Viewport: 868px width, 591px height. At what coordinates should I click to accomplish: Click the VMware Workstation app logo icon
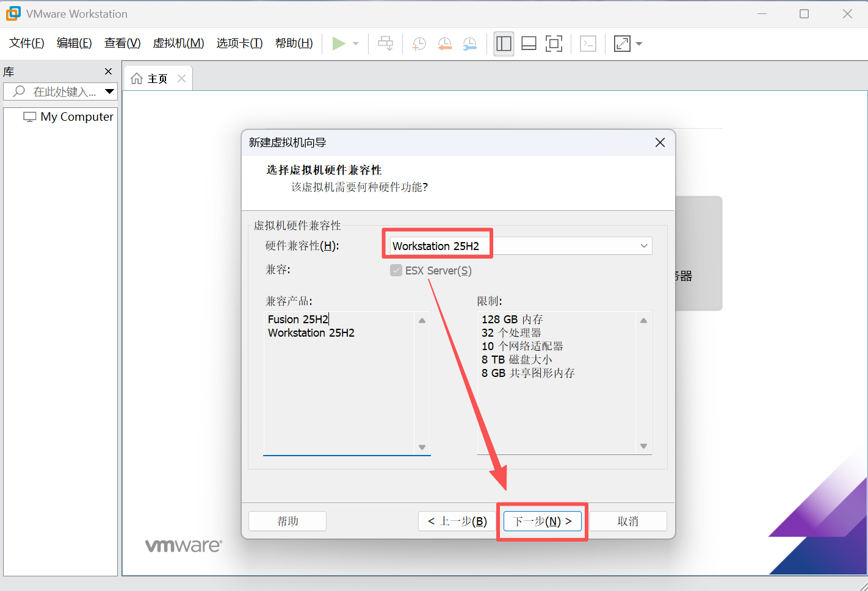point(13,13)
